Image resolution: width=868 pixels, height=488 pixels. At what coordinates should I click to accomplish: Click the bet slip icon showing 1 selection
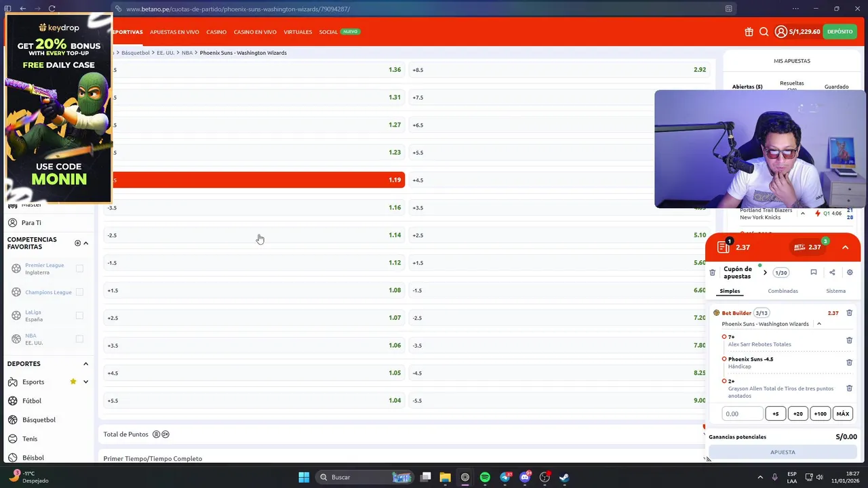[x=724, y=247]
